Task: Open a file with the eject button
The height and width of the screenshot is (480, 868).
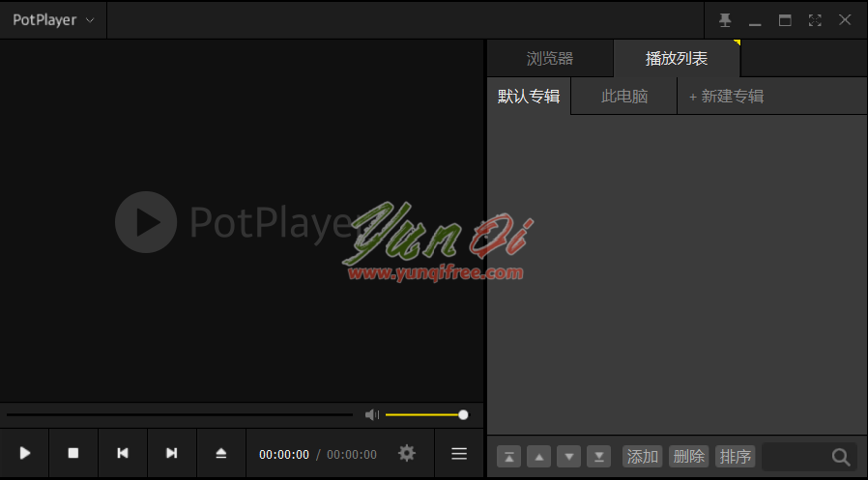Action: [x=221, y=454]
